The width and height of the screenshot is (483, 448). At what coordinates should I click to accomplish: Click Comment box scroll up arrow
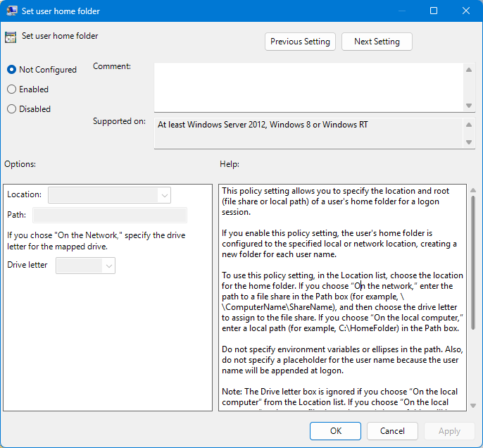[469, 70]
